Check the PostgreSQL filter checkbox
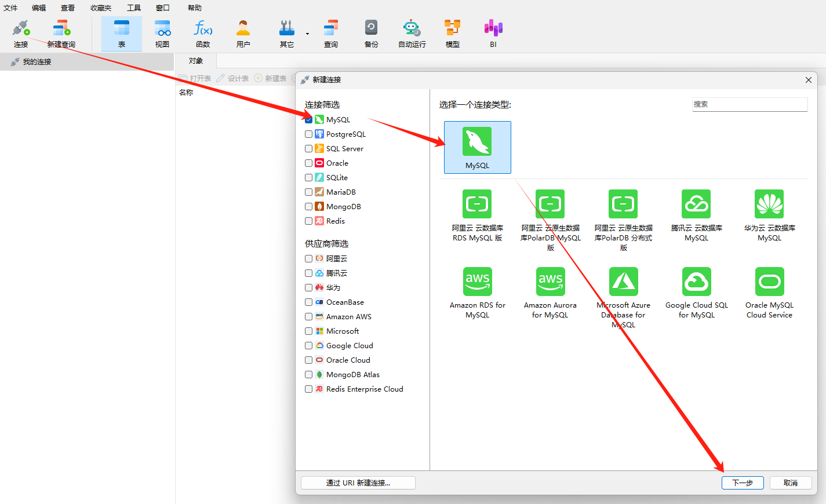This screenshot has width=826, height=504. [309, 134]
